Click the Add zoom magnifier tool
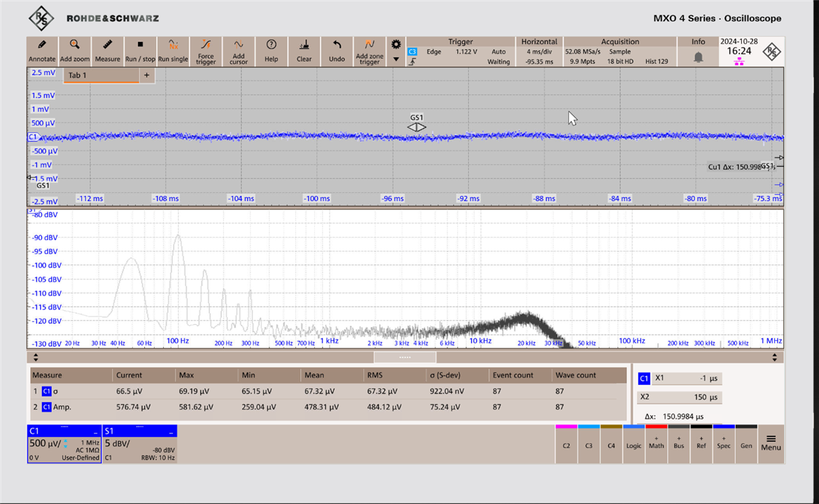Image resolution: width=819 pixels, height=504 pixels. 74,51
